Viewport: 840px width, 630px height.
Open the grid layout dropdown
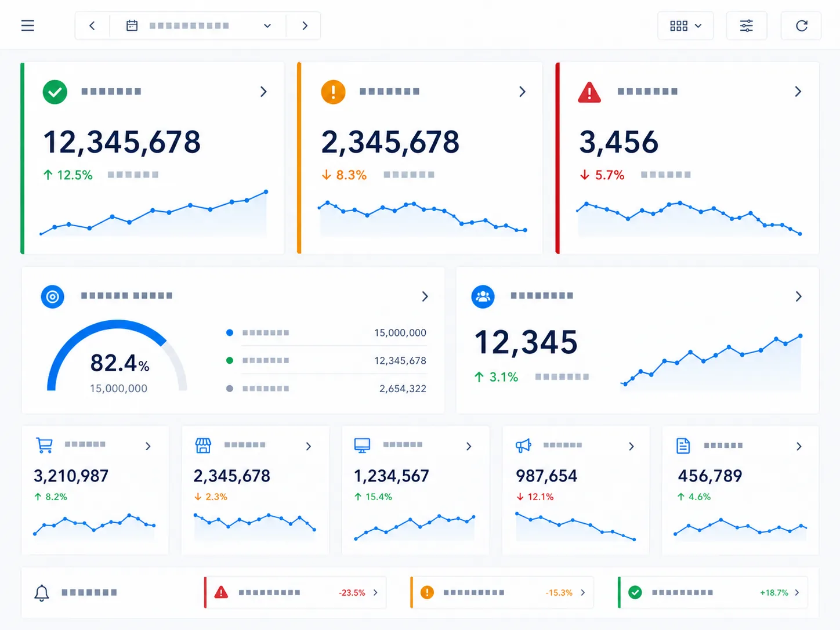686,26
